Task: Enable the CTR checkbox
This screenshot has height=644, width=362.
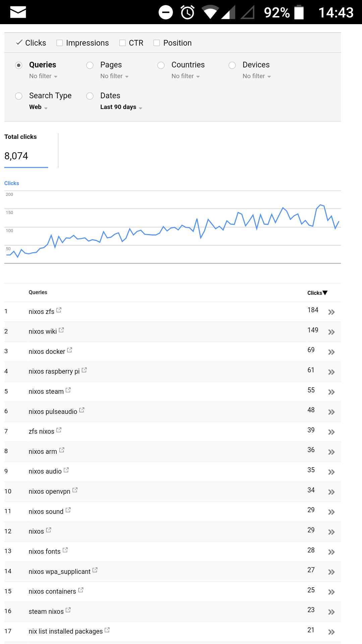Action: (122, 43)
